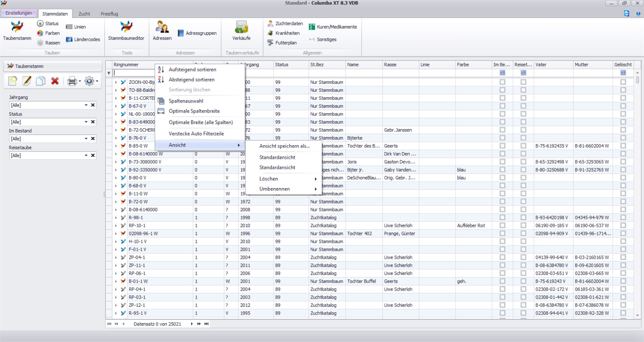Switch to the Zucht tab
The image size is (644, 342).
84,14
